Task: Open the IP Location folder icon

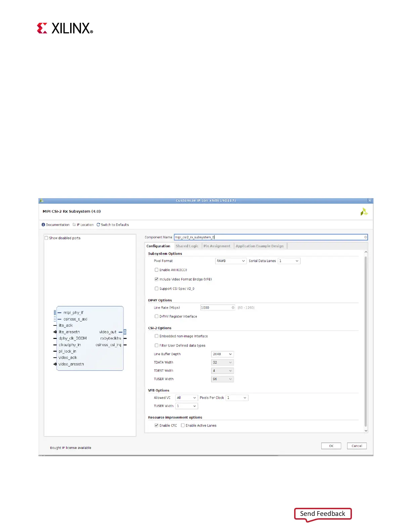Action: [74, 225]
